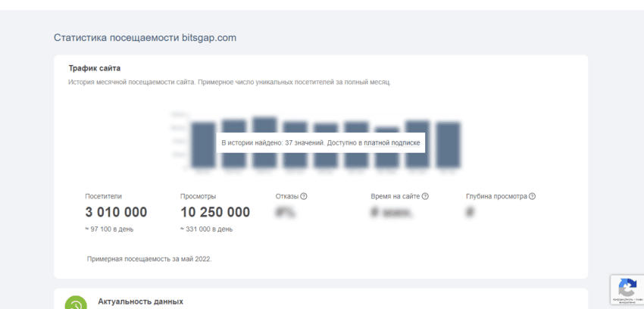The width and height of the screenshot is (644, 309).
Task: Click the blurred Отказы percentage value
Action: (x=286, y=213)
